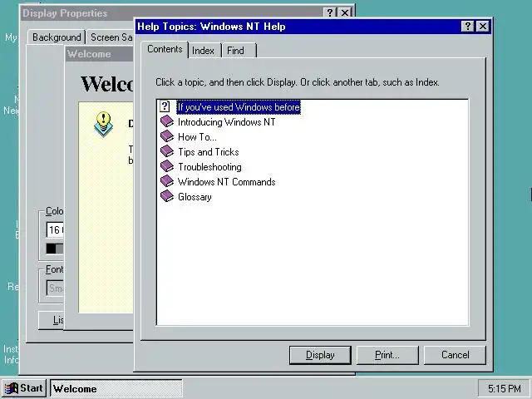This screenshot has height=399, width=532.
Task: Open the Start menu
Action: pyautogui.click(x=23, y=388)
